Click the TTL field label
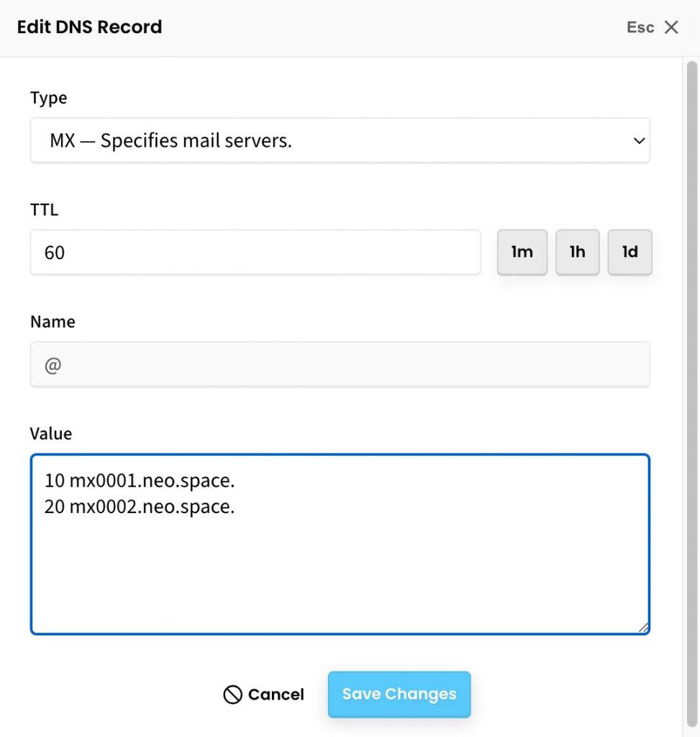The width and height of the screenshot is (700, 737). click(x=44, y=210)
